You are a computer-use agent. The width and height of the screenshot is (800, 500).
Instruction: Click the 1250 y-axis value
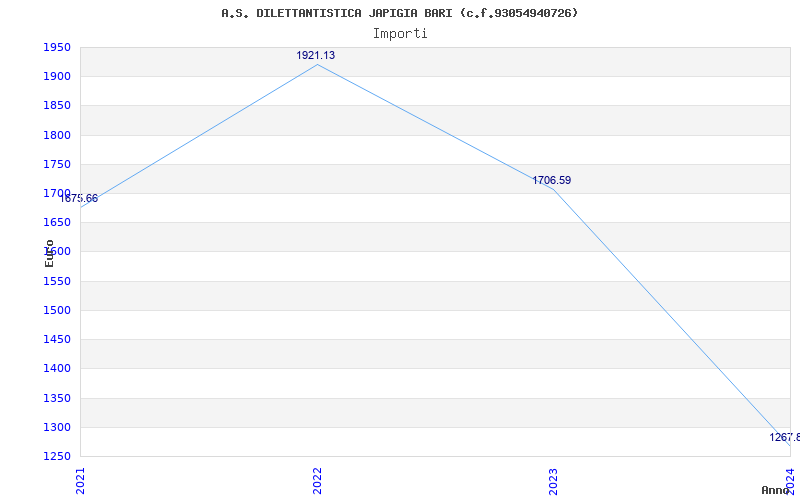click(x=57, y=456)
